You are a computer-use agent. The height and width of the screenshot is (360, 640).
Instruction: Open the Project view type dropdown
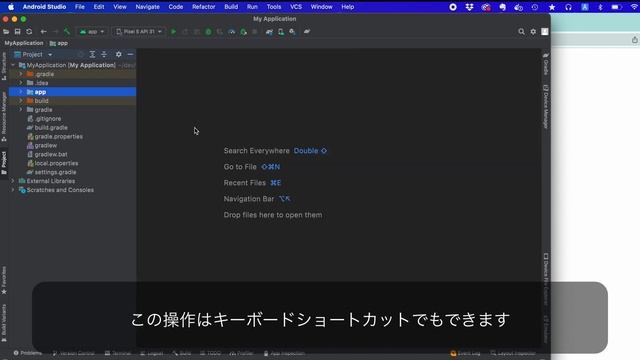pyautogui.click(x=33, y=54)
